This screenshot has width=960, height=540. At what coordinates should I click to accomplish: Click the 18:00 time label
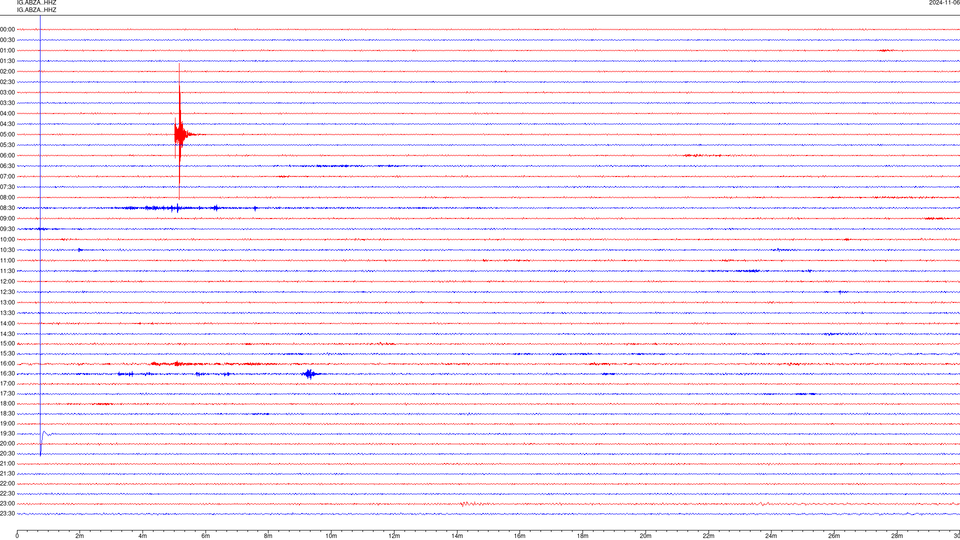coord(7,403)
